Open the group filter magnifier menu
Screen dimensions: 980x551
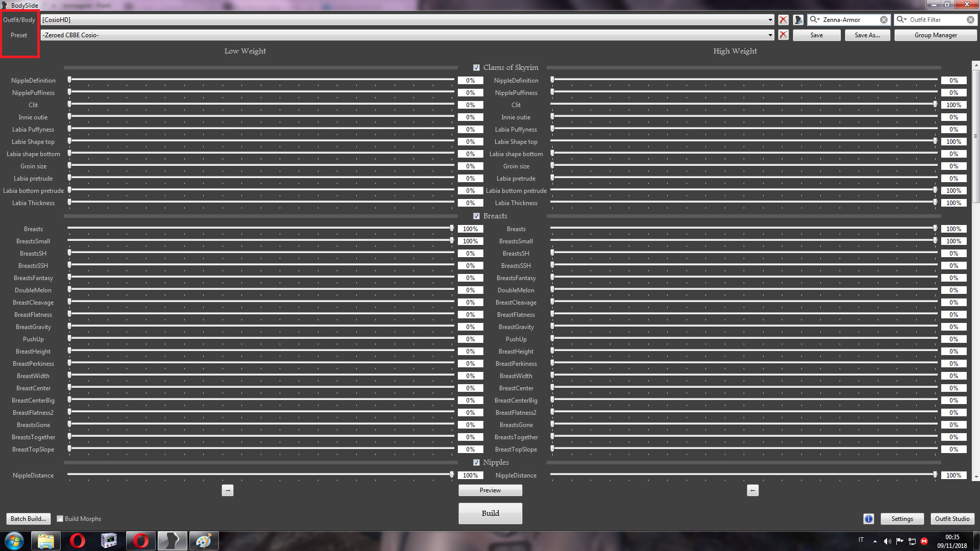pos(815,20)
